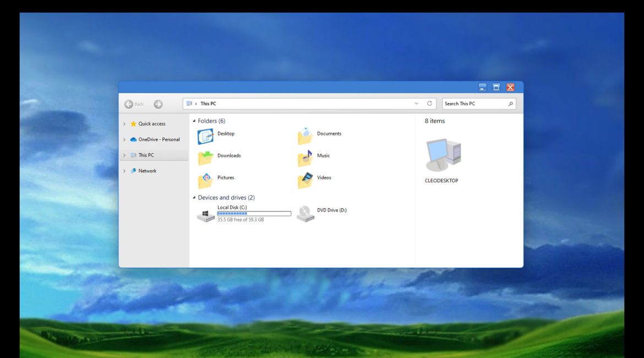Collapse the Folders (6) group
The image size is (644, 358).
click(194, 121)
